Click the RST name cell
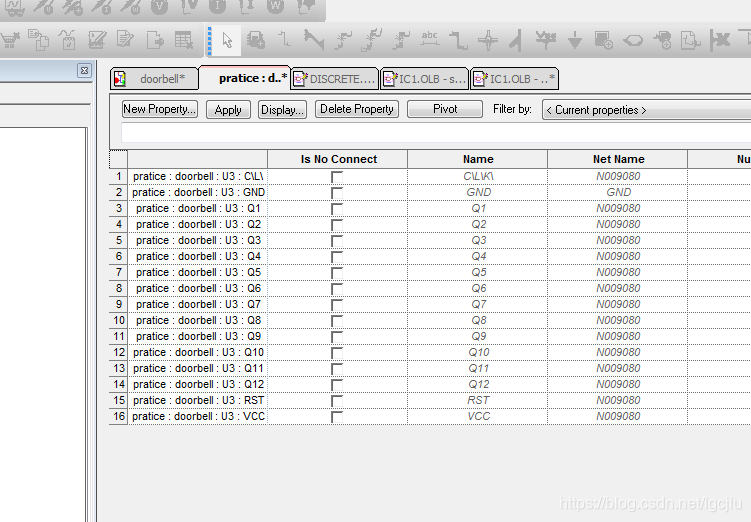The height and width of the screenshot is (522, 751). (478, 400)
